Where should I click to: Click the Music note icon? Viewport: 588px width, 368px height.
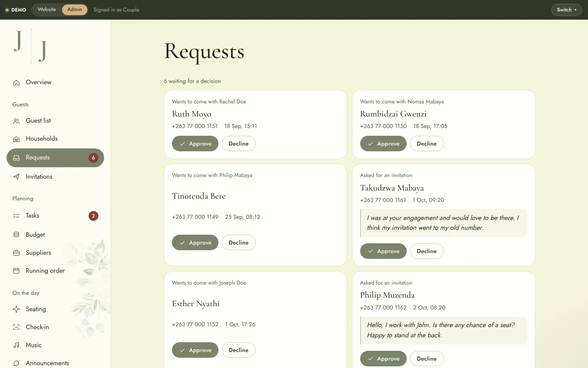coord(16,346)
